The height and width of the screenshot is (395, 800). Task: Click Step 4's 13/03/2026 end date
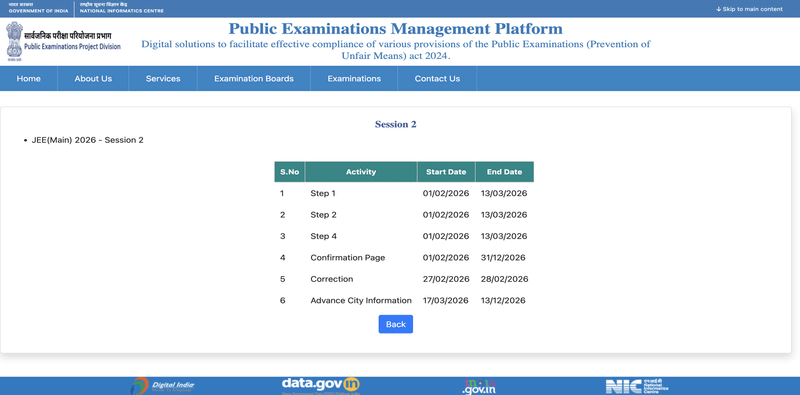pyautogui.click(x=504, y=236)
